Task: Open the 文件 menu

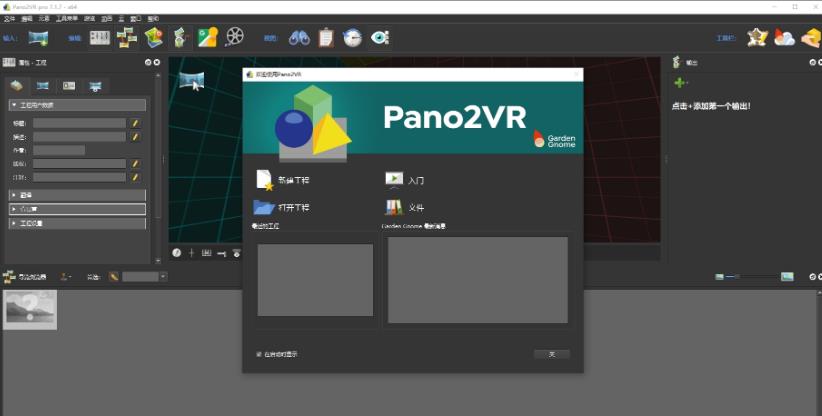Action: click(x=9, y=18)
